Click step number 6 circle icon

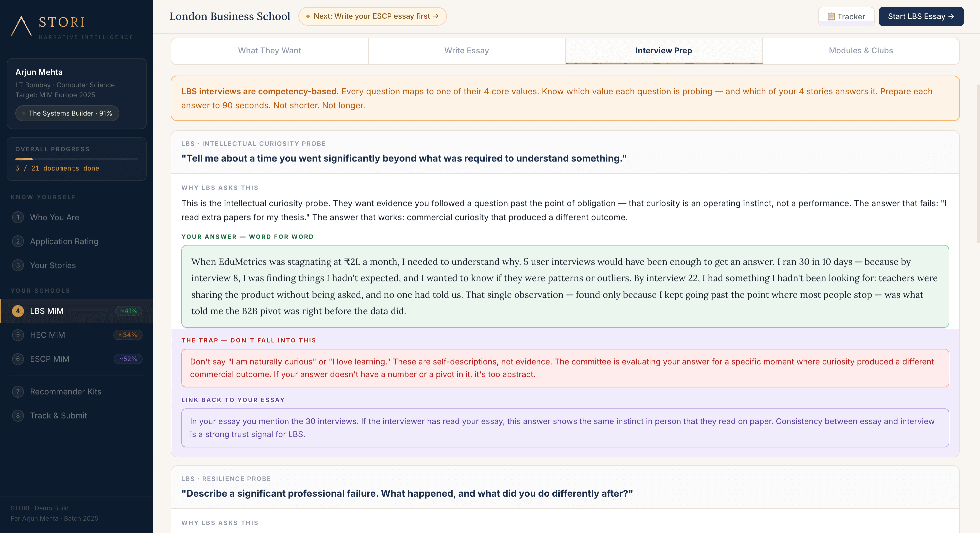(x=18, y=359)
